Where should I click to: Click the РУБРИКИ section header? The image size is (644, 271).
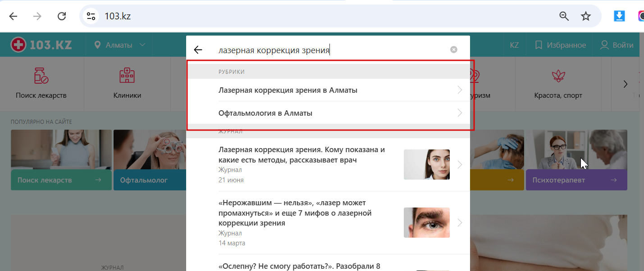pos(232,72)
